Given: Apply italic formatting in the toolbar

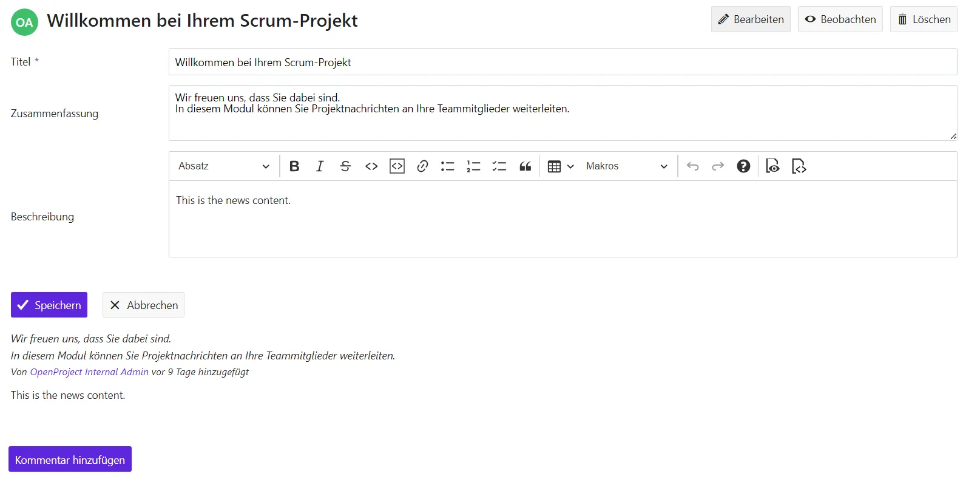Looking at the screenshot, I should (x=320, y=166).
